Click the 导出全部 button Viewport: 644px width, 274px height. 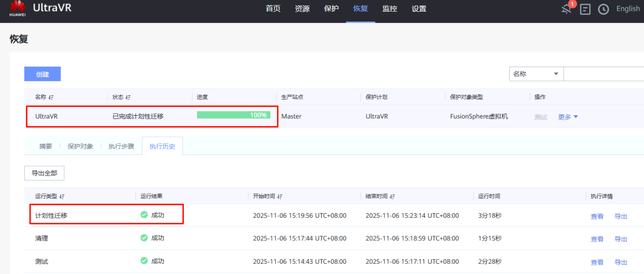[44, 173]
